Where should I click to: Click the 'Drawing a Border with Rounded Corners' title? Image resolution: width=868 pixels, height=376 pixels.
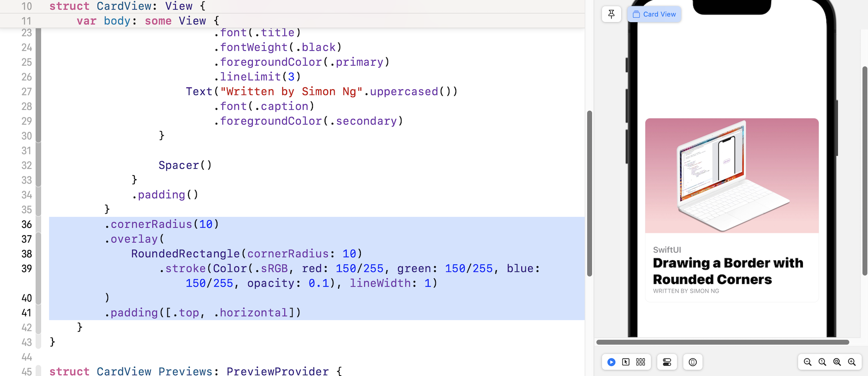coord(727,271)
